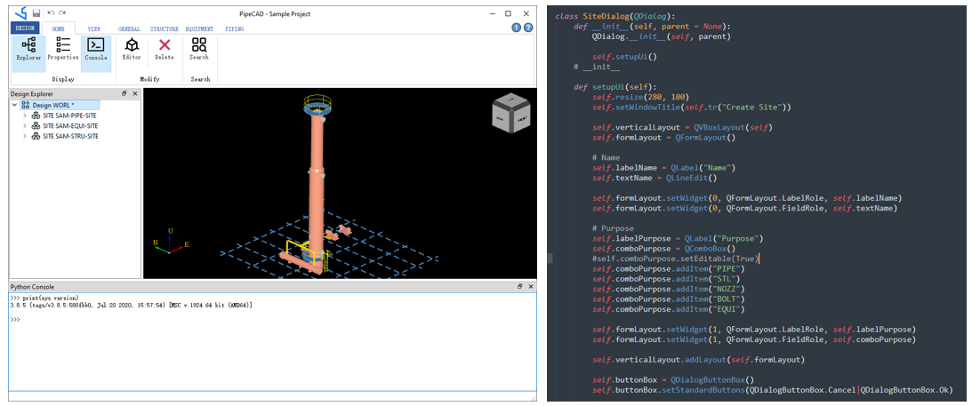Click the About info icon

click(517, 28)
